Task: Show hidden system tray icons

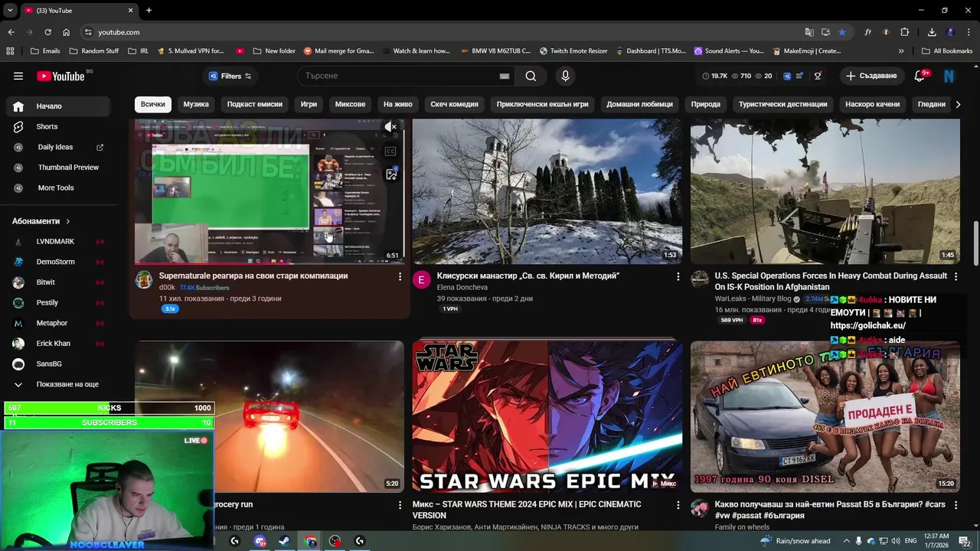Action: click(x=846, y=541)
